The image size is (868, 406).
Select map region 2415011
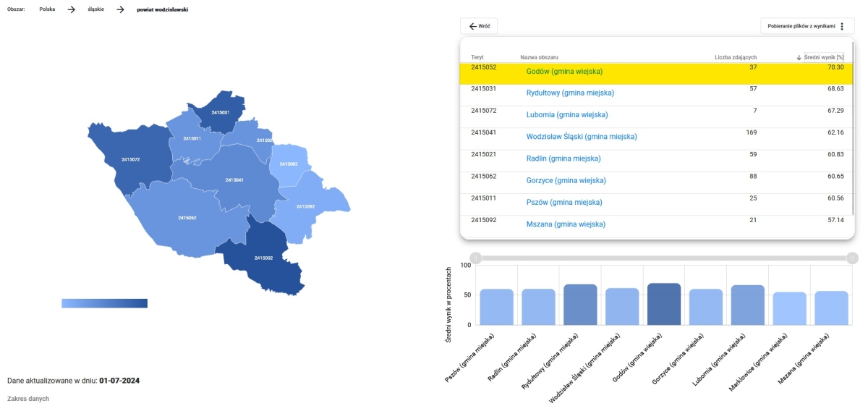[x=192, y=138]
